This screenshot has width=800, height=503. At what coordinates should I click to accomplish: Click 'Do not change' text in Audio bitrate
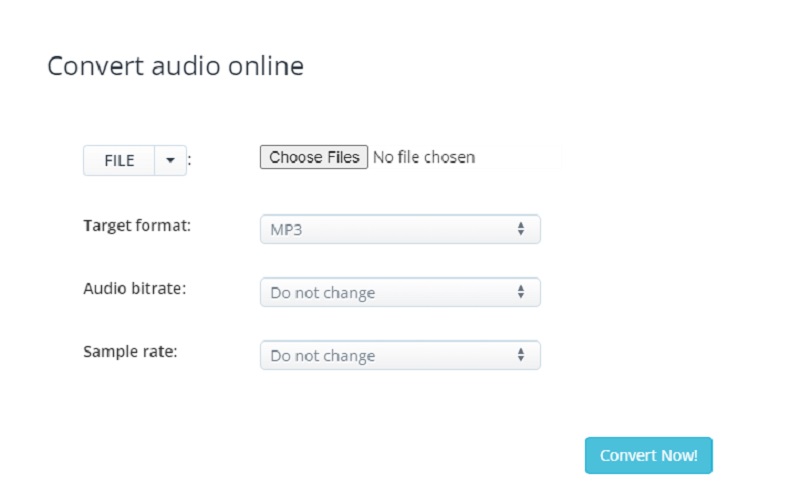322,293
